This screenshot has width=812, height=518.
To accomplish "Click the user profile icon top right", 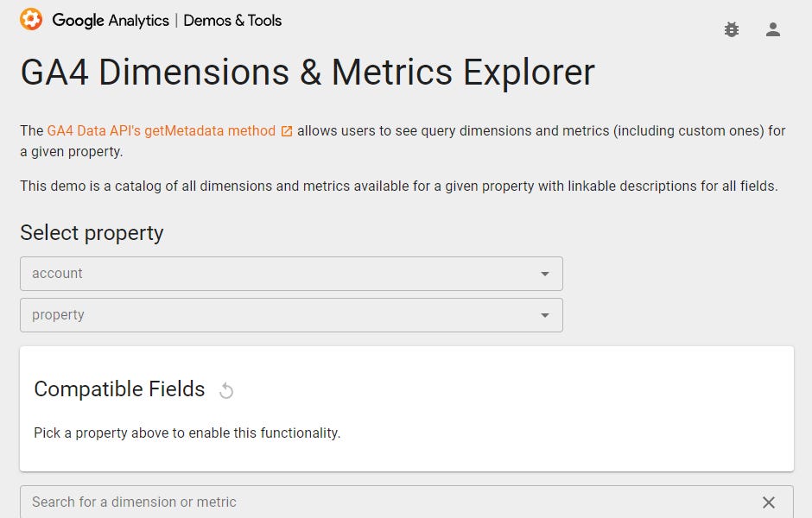I will pos(773,28).
